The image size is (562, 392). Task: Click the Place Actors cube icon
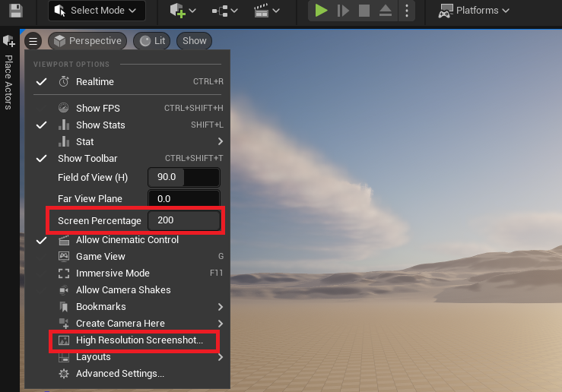(9, 41)
